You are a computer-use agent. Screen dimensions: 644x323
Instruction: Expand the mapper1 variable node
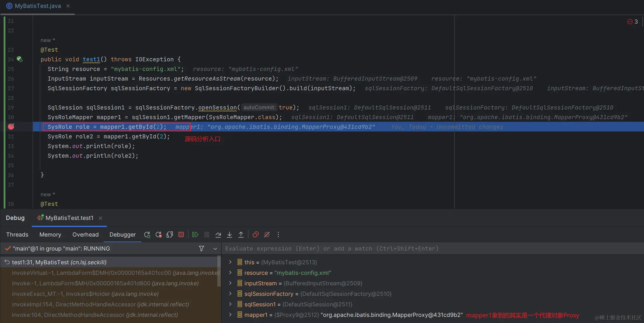[x=230, y=315]
